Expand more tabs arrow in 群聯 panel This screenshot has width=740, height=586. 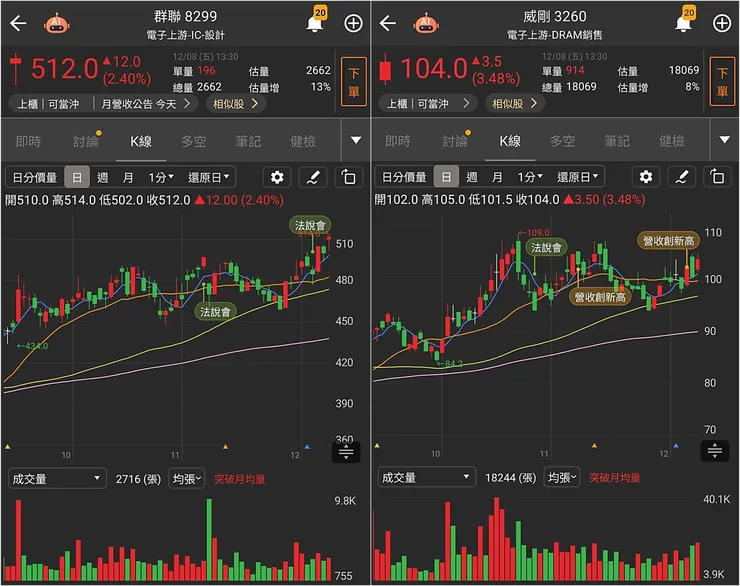[356, 140]
